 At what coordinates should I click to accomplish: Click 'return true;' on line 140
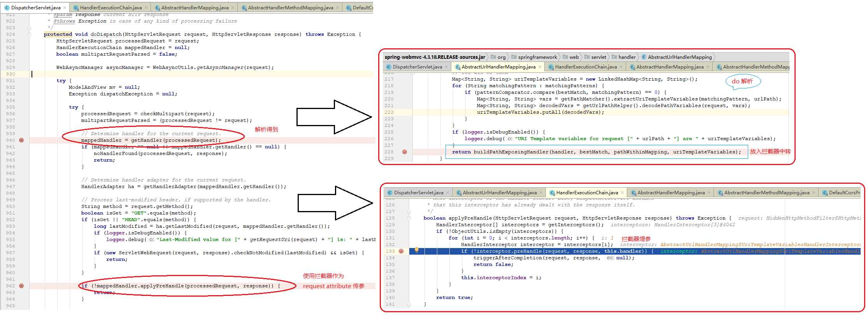tap(454, 297)
